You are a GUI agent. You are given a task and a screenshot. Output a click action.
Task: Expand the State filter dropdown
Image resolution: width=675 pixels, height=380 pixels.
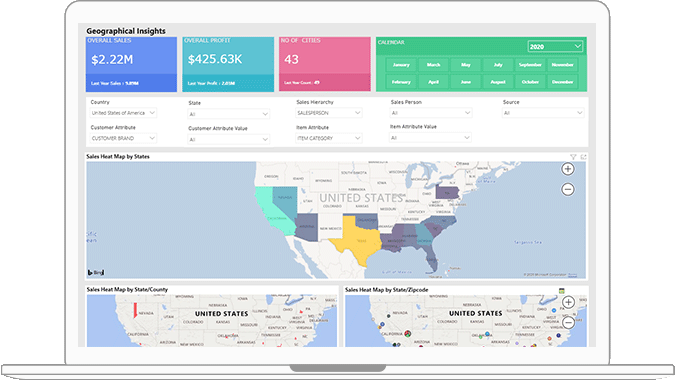[x=229, y=114]
